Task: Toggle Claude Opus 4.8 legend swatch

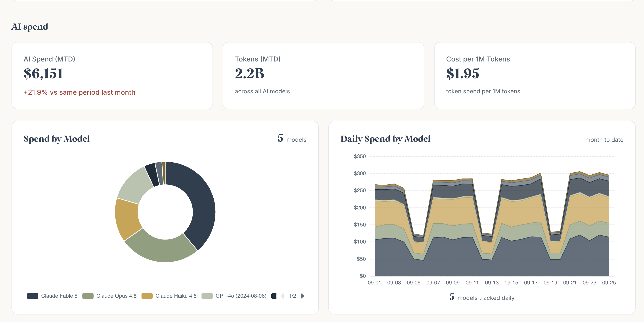Action: tap(88, 296)
